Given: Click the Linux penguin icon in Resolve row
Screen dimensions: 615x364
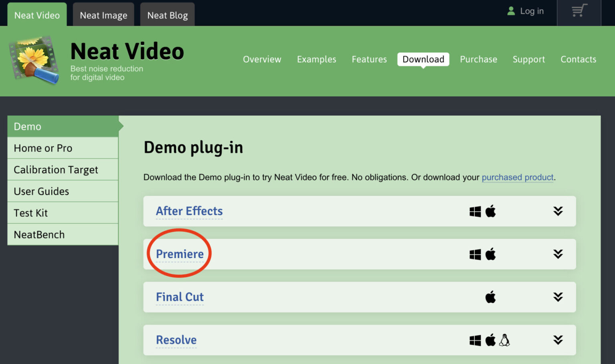Looking at the screenshot, I should tap(504, 340).
